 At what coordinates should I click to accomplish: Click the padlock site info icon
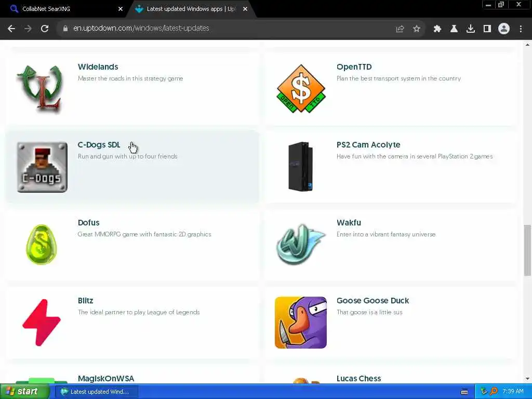65,29
